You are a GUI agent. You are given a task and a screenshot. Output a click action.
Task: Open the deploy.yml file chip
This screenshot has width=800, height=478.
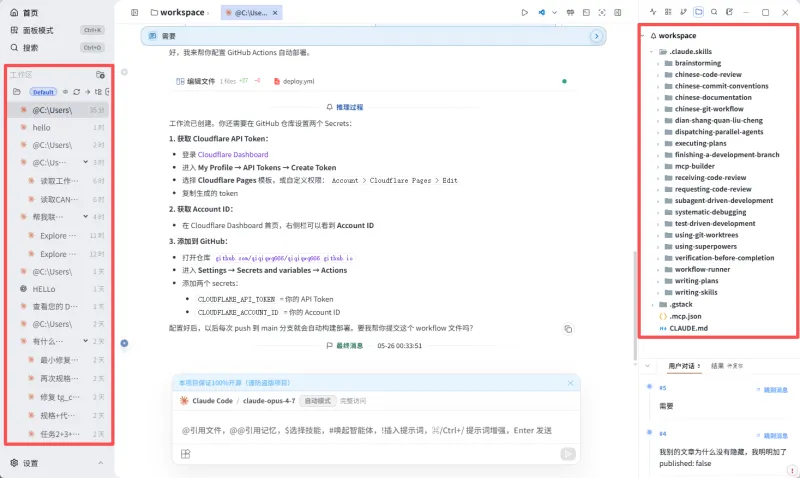(294, 81)
